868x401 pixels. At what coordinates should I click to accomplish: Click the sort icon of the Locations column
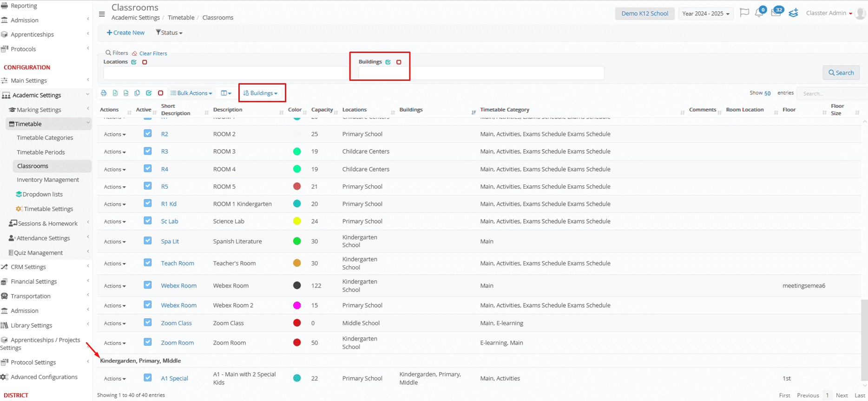coord(393,112)
